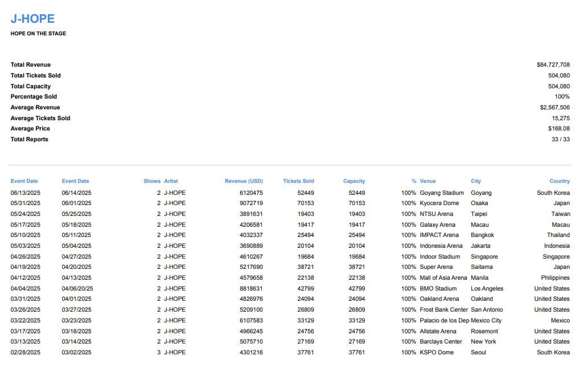The width and height of the screenshot is (588, 376).
Task: Select capacity value 33129
Action: (x=357, y=321)
